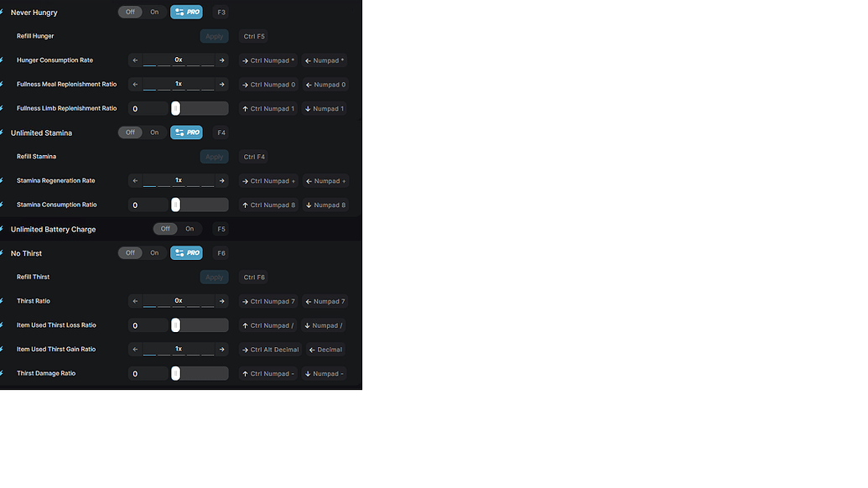
Task: Click Apply next to Refill Thirst
Action: [x=214, y=277]
